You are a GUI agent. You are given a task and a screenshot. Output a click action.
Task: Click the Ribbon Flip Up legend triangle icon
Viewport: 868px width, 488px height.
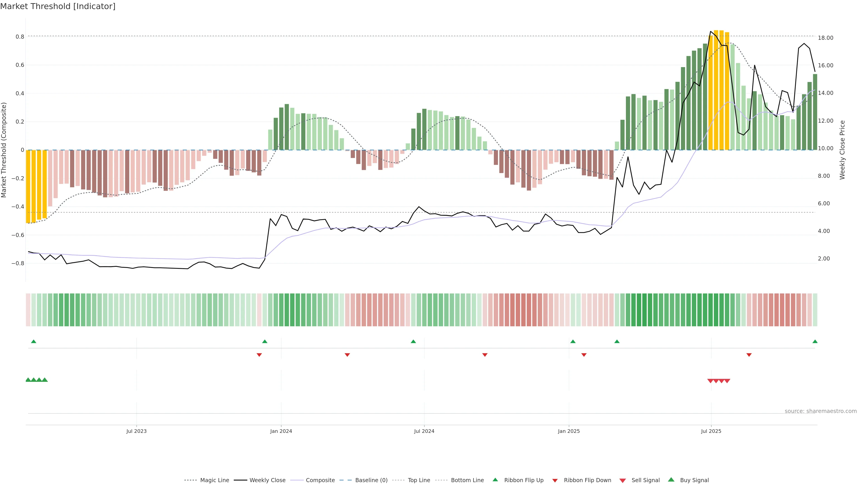click(495, 480)
